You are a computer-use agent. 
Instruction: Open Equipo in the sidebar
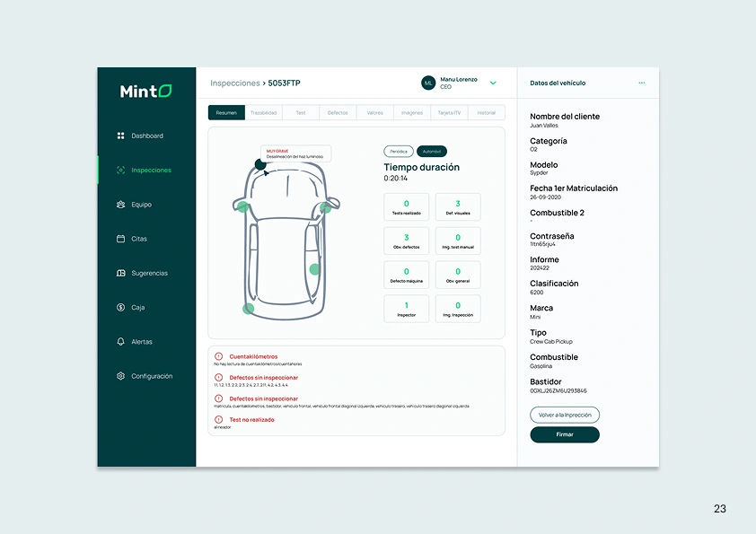click(141, 205)
